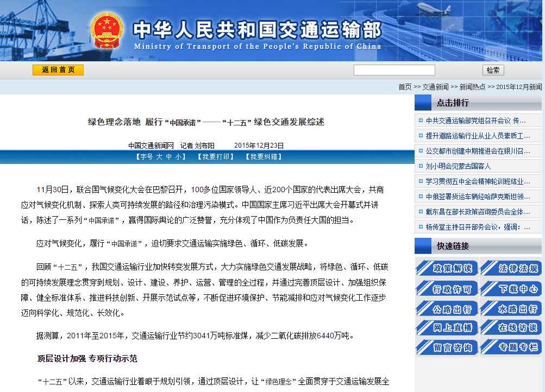Click the site title 中华人民共和国交通运输部
Image resolution: width=545 pixels, height=392 pixels.
point(257,29)
